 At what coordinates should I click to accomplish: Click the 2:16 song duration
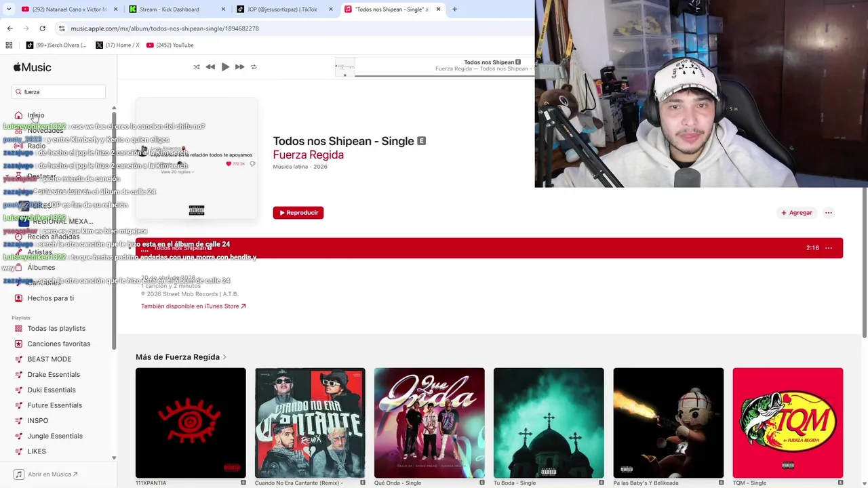coord(812,248)
